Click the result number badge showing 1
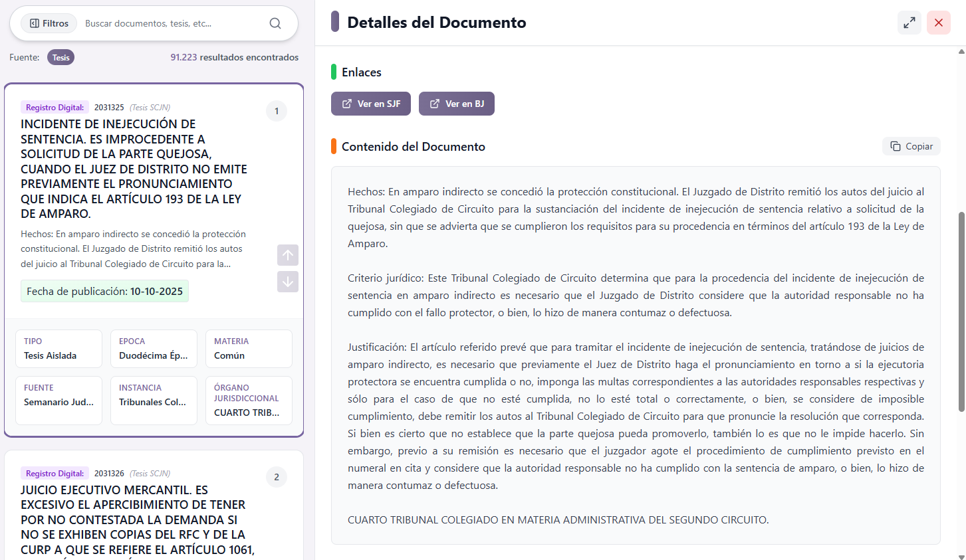Screen dimensions: 966x560 276,111
